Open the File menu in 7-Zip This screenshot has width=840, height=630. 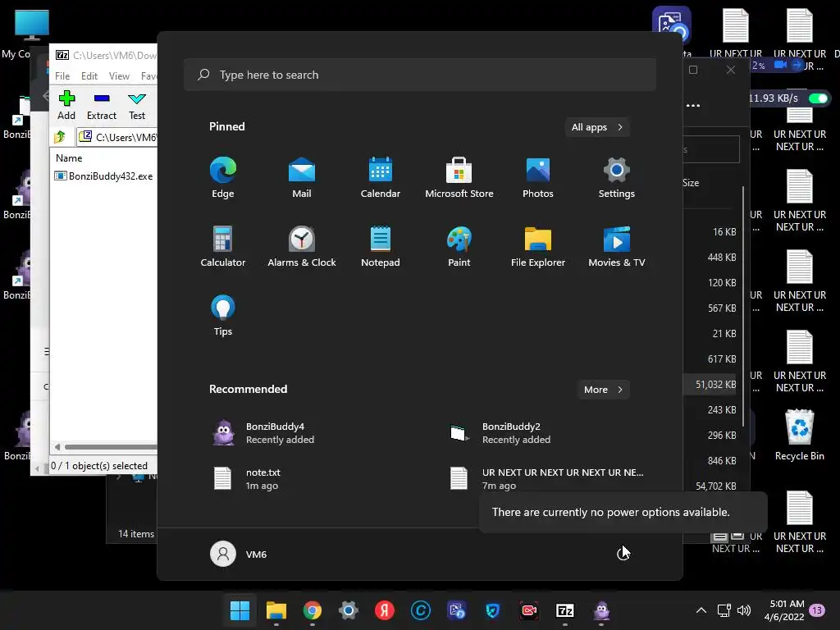coord(62,76)
